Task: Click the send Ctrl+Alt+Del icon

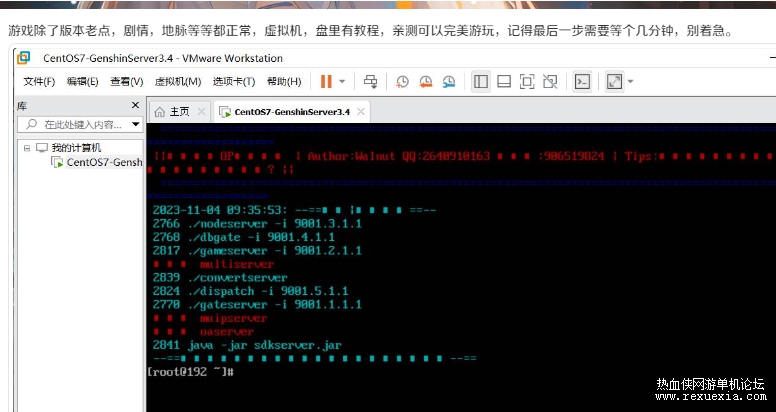Action: [x=370, y=81]
